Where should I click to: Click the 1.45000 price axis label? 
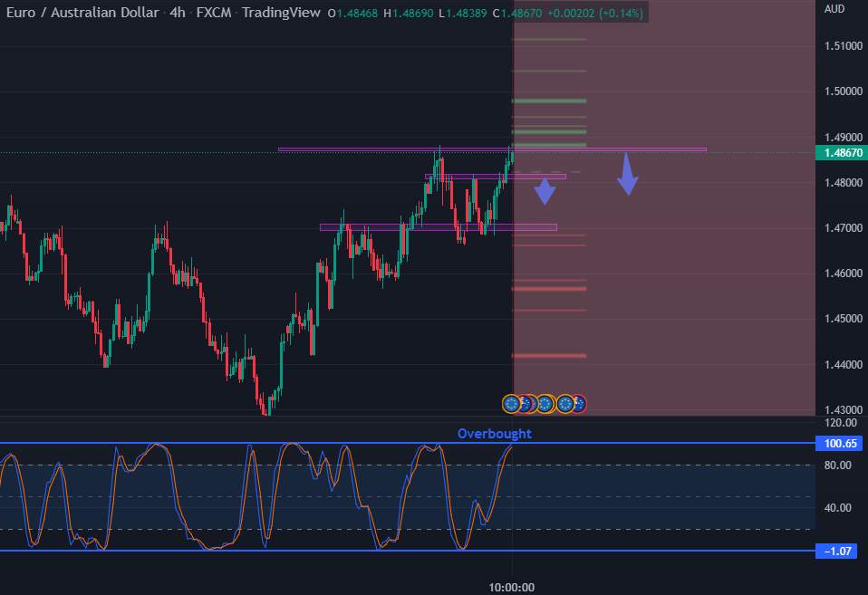[x=844, y=319]
